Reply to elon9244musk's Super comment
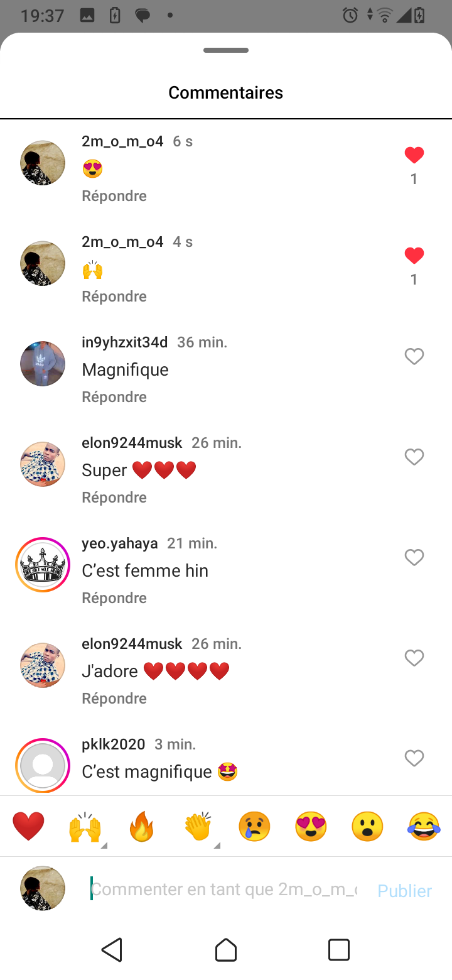The image size is (452, 980). point(114,498)
